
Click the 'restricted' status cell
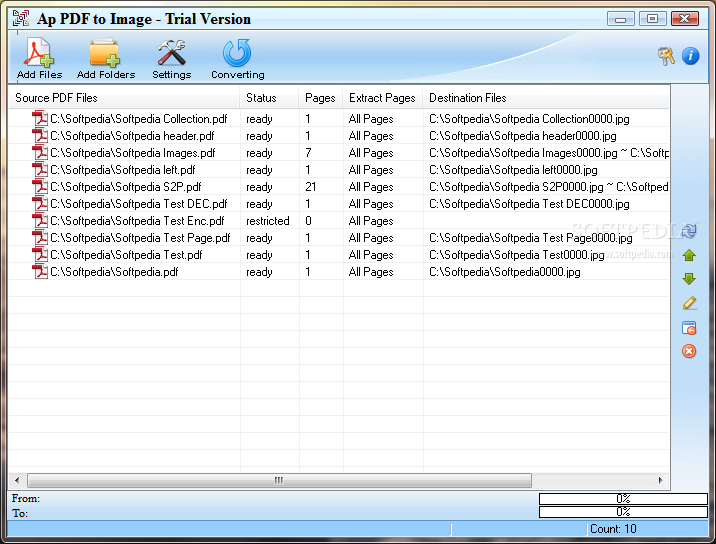[x=268, y=221]
